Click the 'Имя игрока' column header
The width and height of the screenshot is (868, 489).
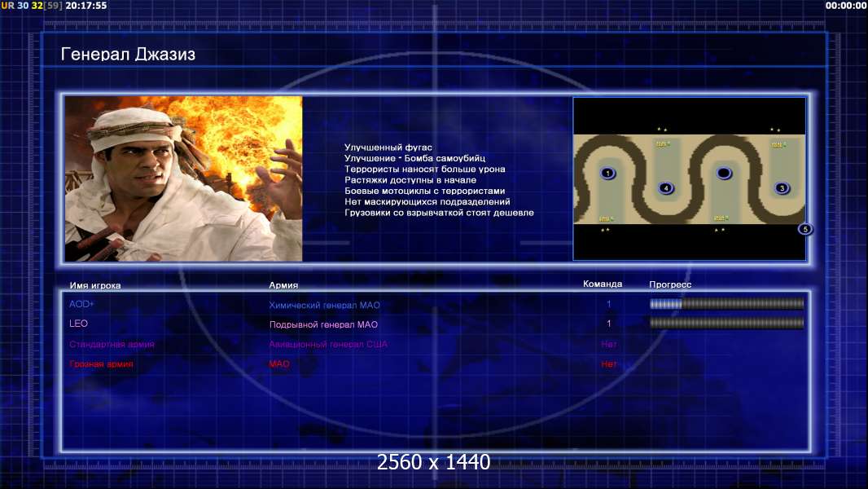pos(95,286)
